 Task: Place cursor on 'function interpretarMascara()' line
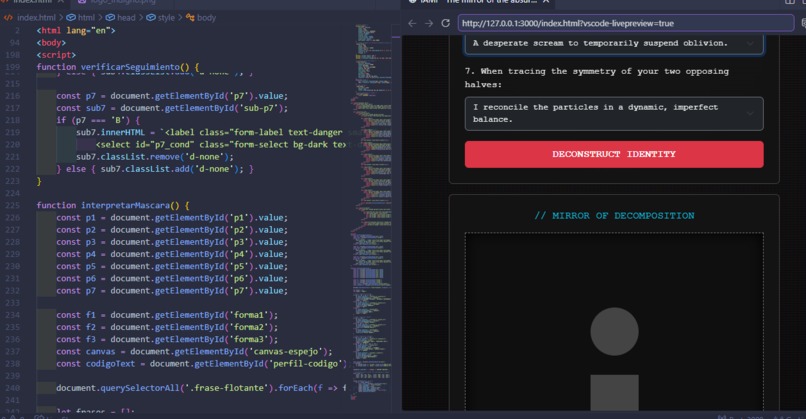click(113, 206)
